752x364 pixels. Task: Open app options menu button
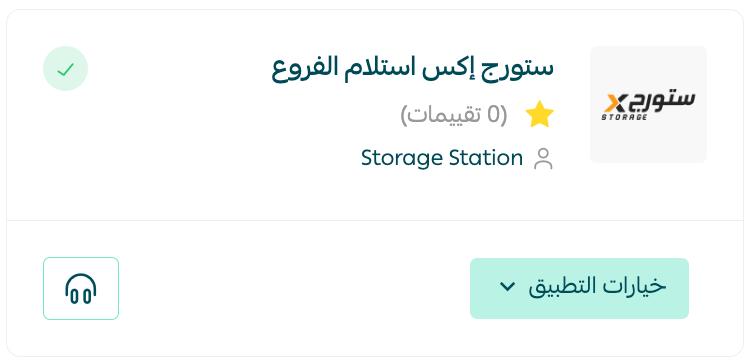coord(579,288)
